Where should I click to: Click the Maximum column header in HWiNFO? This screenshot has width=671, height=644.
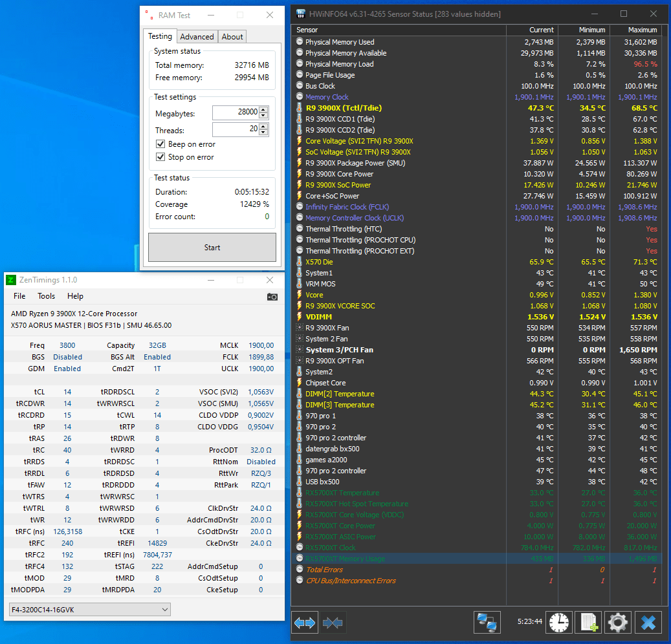(635, 30)
